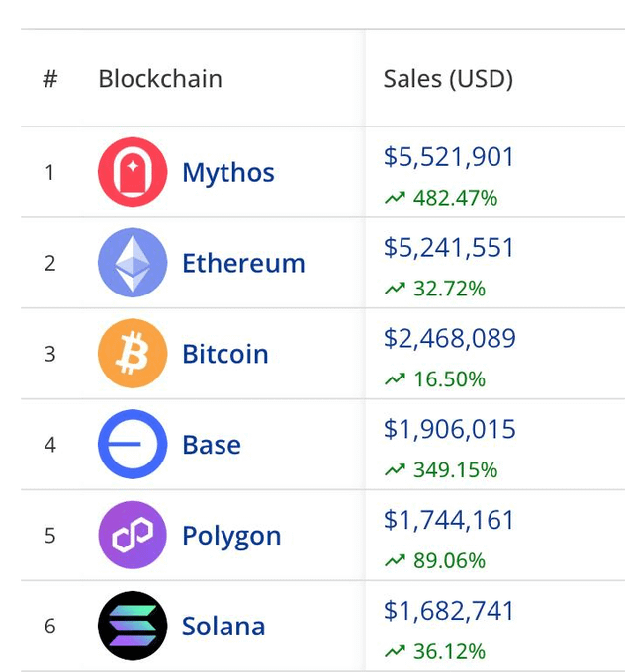Screen dimensions: 625x672
Task: Click the # rank column header
Action: pos(50,79)
